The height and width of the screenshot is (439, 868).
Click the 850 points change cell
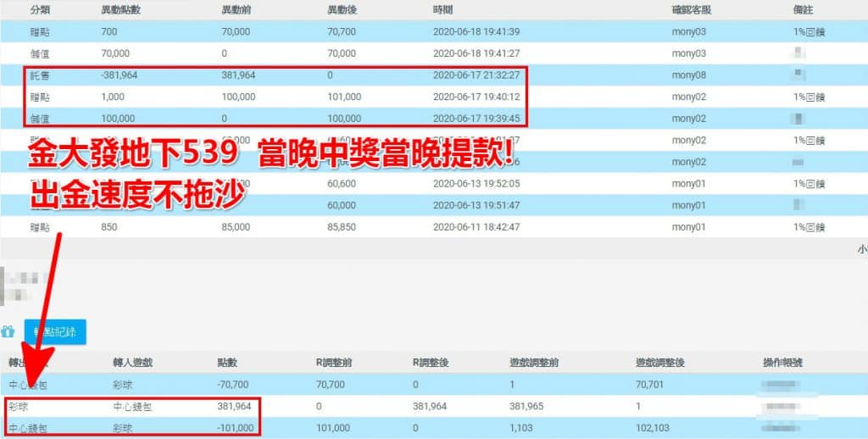[109, 227]
